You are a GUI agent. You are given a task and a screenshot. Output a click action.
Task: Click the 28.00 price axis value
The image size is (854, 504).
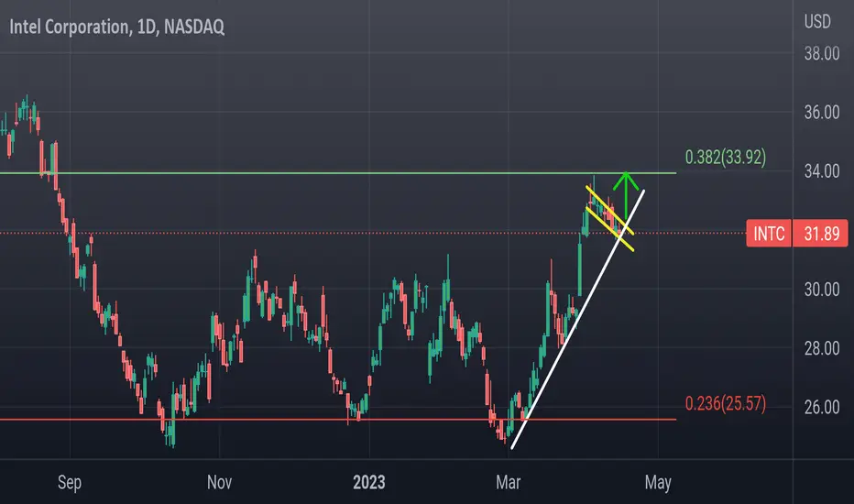(x=822, y=348)
